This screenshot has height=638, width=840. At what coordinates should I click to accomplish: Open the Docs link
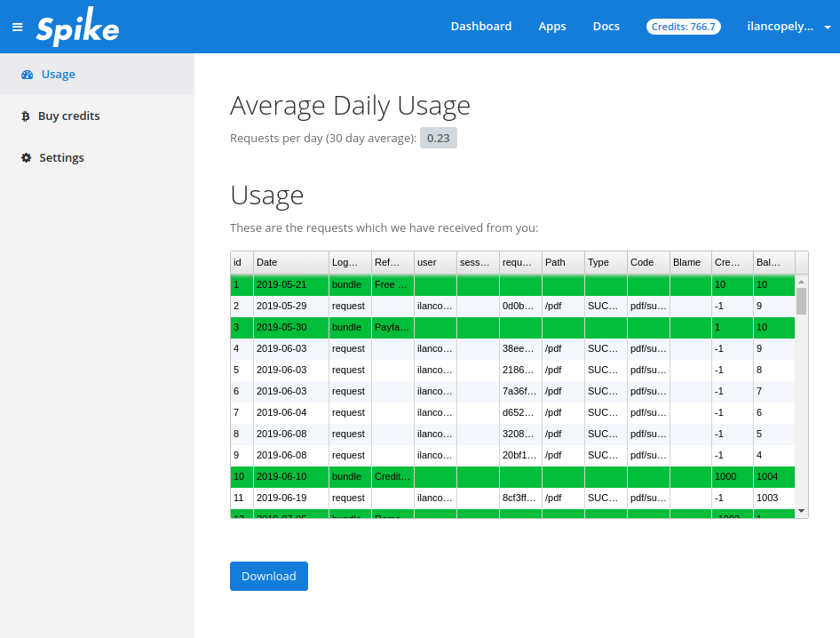coord(606,27)
